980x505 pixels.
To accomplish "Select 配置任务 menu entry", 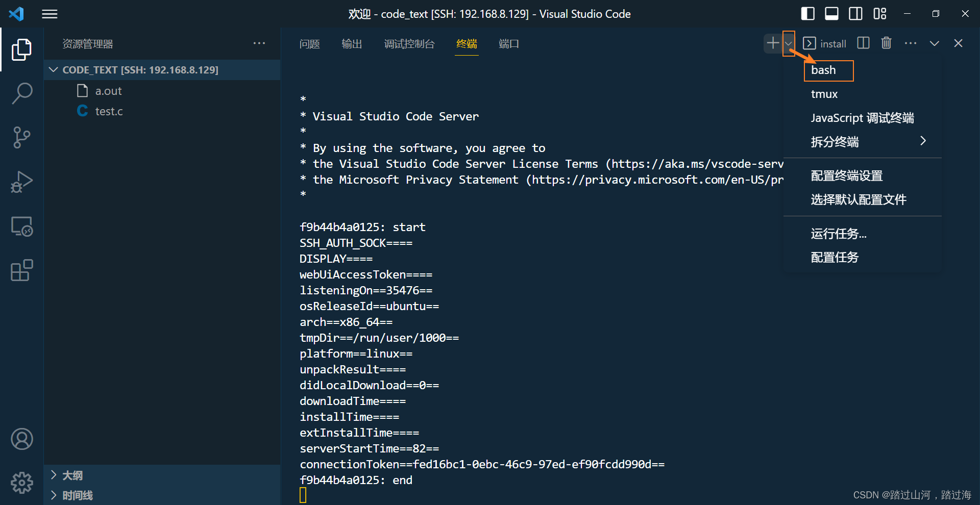I will coord(863,258).
